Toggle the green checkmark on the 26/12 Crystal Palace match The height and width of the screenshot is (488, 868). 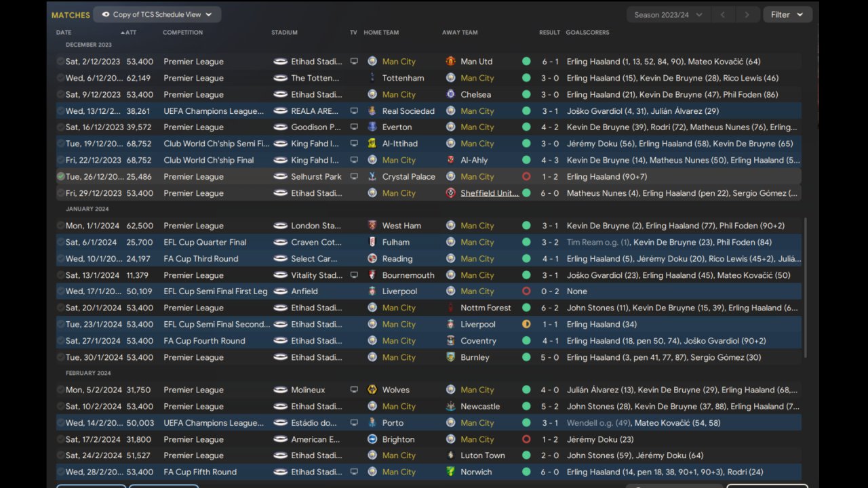(x=60, y=177)
